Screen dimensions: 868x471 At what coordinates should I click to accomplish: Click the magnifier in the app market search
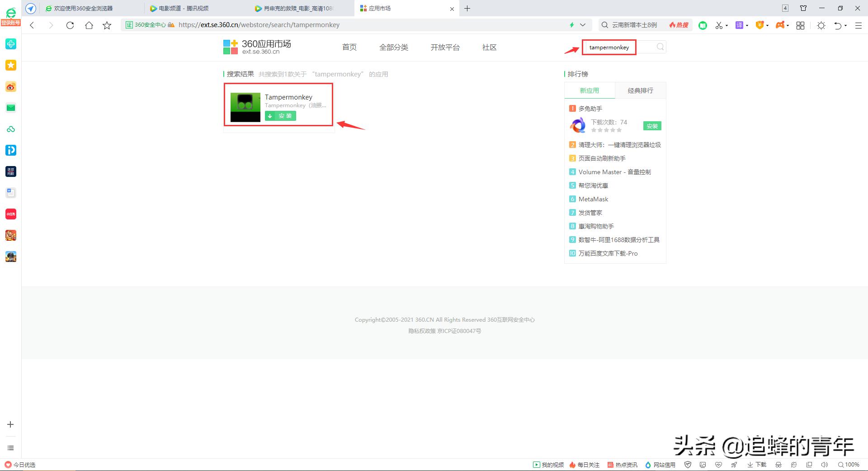tap(660, 47)
